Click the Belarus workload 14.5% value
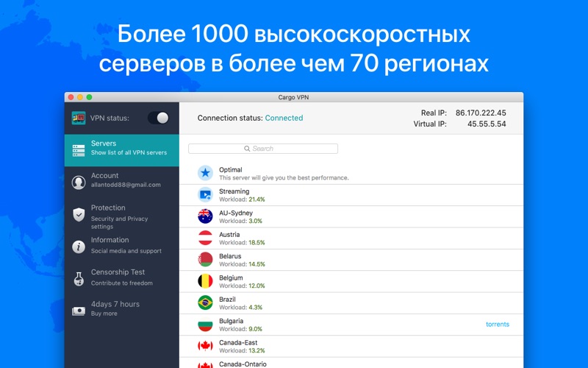The width and height of the screenshot is (588, 368). point(257,264)
